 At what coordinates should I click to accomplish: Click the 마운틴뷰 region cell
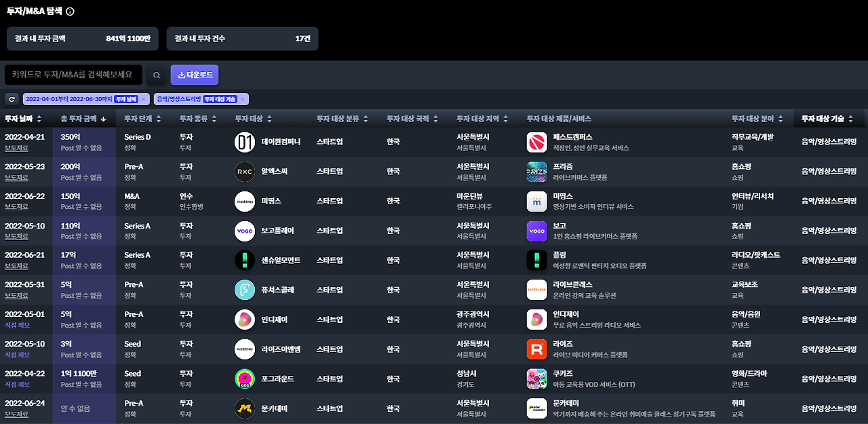coord(471,196)
